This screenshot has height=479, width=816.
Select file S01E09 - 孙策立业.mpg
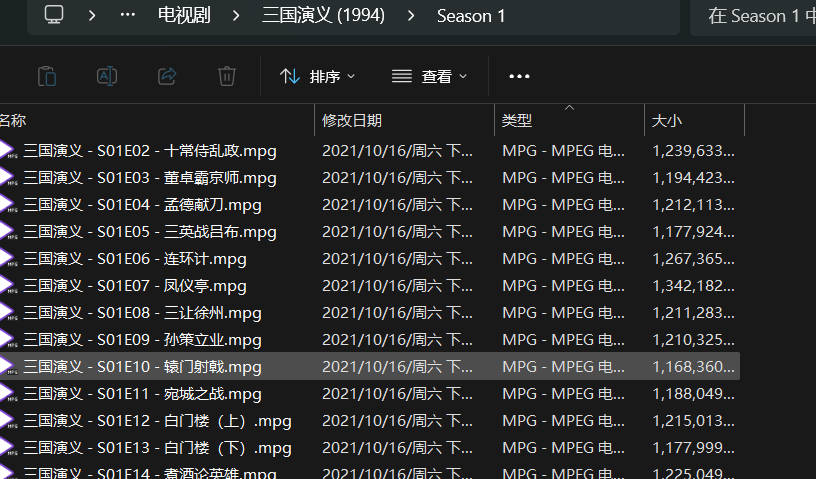tap(142, 341)
